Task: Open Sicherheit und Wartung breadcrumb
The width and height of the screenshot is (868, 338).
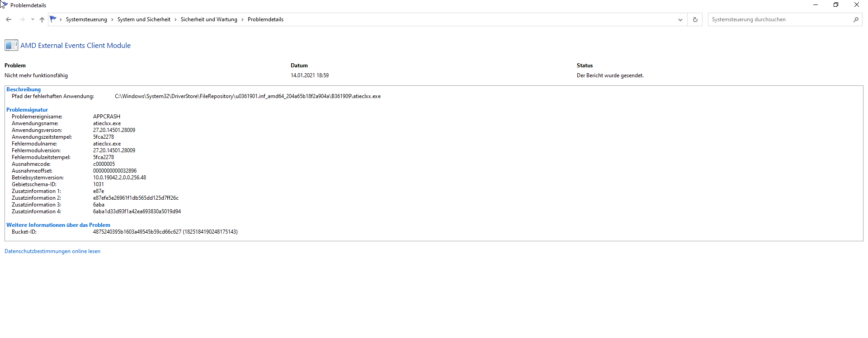Action: (209, 19)
